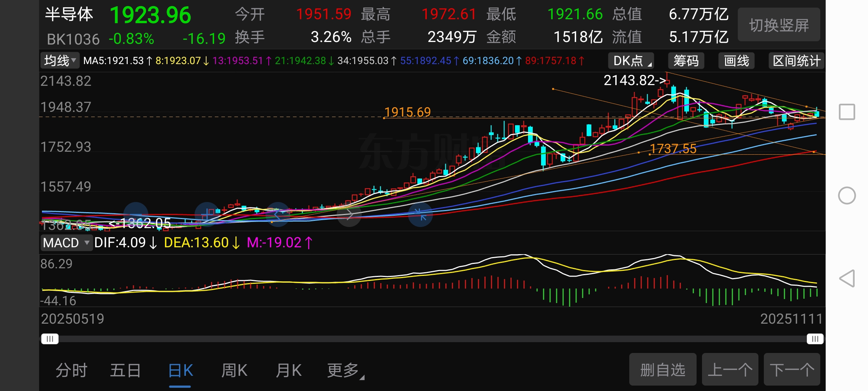This screenshot has width=868, height=391.
Task: Tap the 下一个 next stock button
Action: (x=792, y=370)
